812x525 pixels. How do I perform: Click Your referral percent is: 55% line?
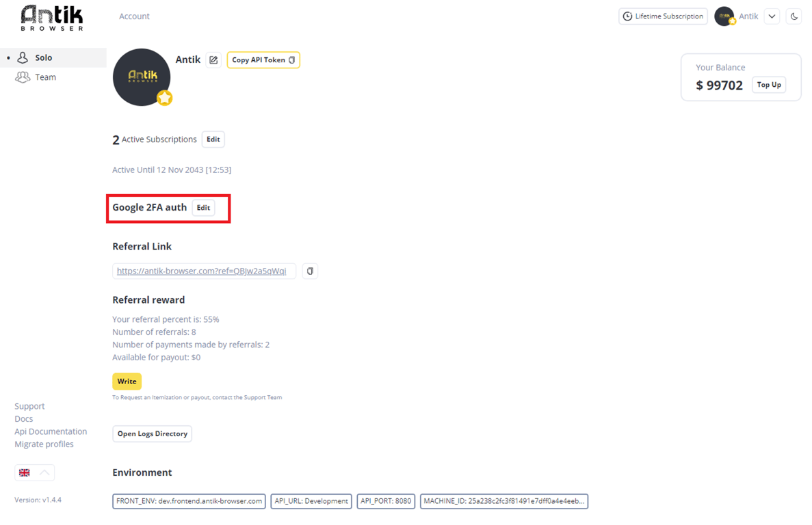(x=166, y=320)
